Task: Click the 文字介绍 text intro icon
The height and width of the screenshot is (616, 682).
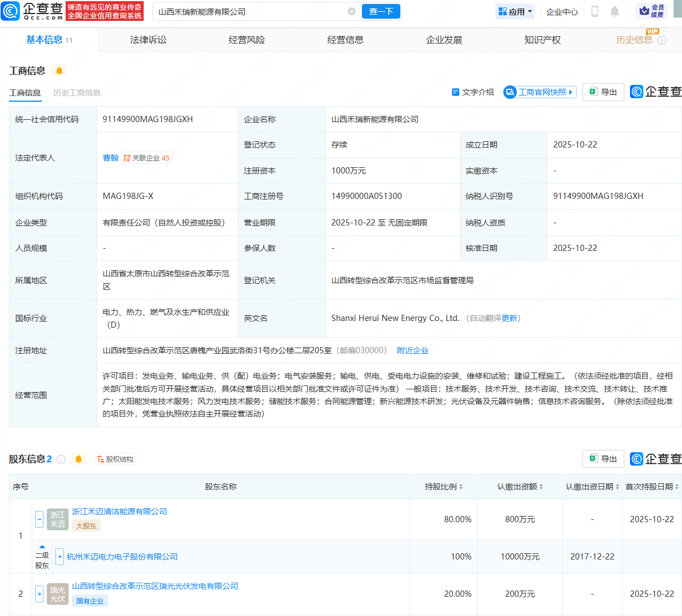Action: point(455,92)
